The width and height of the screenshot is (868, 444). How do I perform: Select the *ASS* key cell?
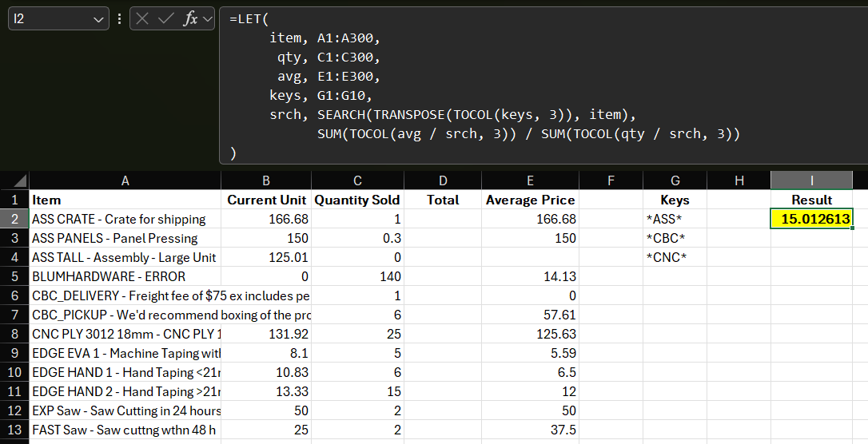click(x=675, y=219)
